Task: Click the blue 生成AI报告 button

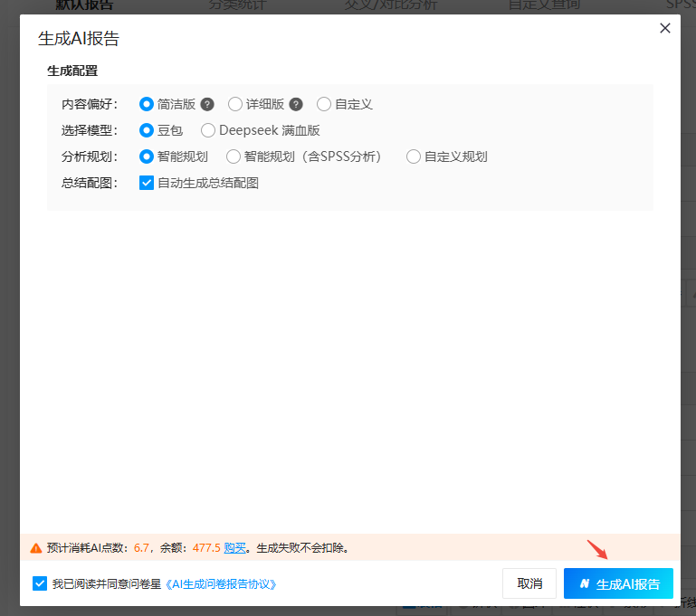Action: (618, 583)
